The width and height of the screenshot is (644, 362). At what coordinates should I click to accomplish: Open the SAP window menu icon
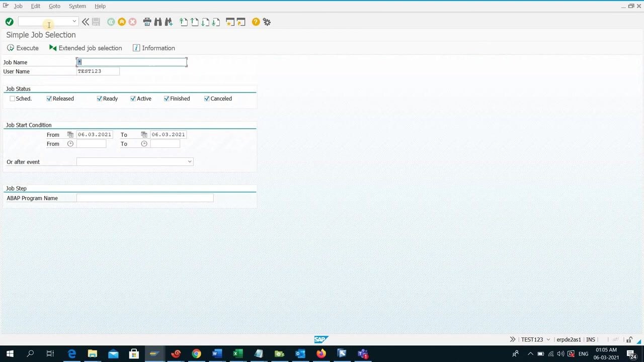(6, 6)
